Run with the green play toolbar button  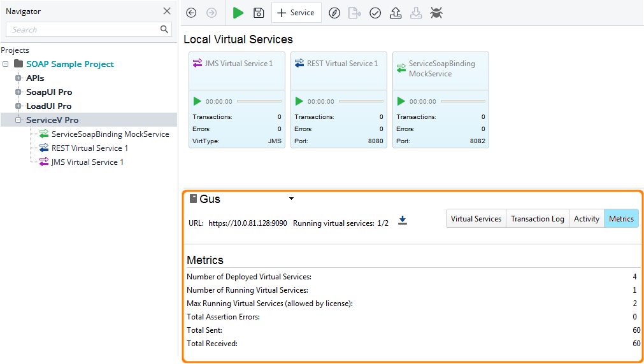pos(238,13)
